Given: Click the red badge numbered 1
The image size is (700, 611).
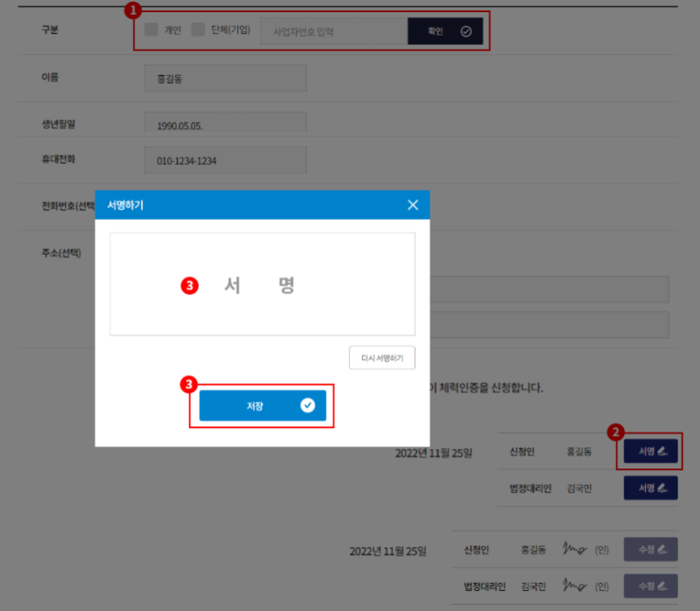Looking at the screenshot, I should tap(133, 10).
